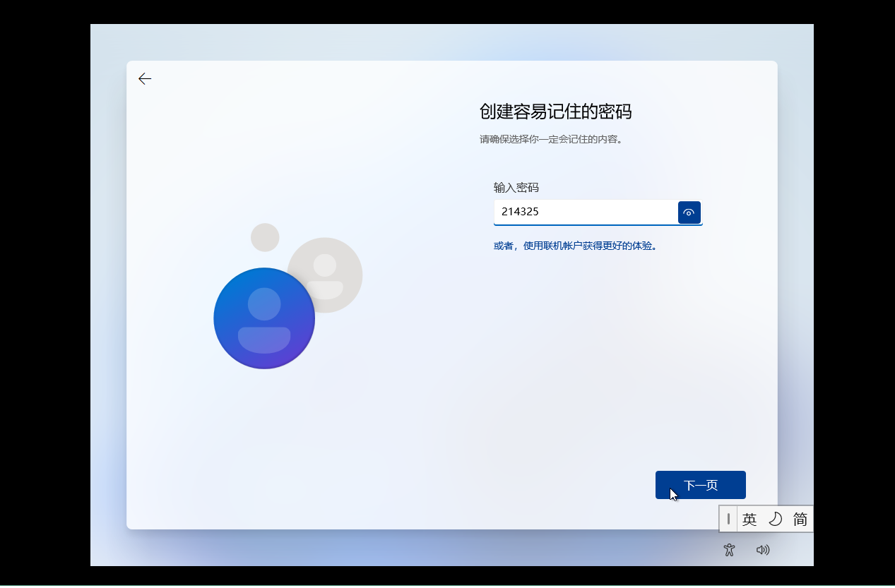Click the volume speaker icon

pos(763,550)
